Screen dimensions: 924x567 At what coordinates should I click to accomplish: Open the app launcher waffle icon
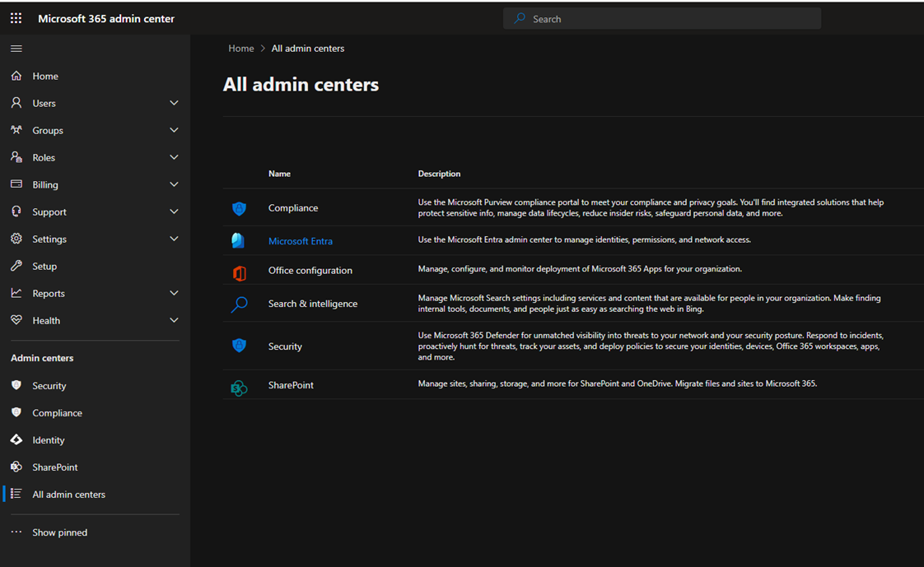pyautogui.click(x=16, y=18)
